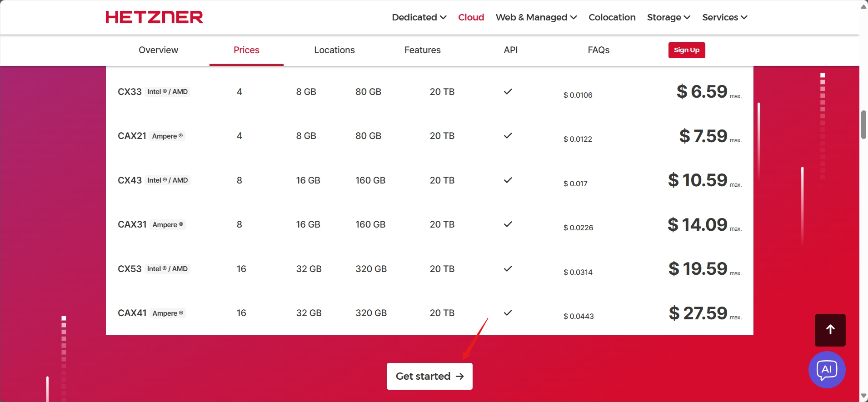
Task: Select the CAX31 Ampere plan row
Action: point(132,224)
